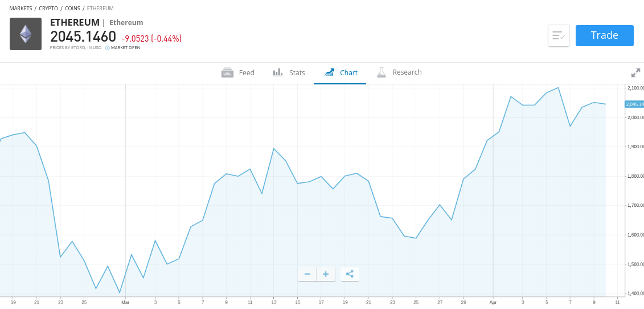Click the Mar label on date axis
The image size is (644, 309).
tap(126, 301)
